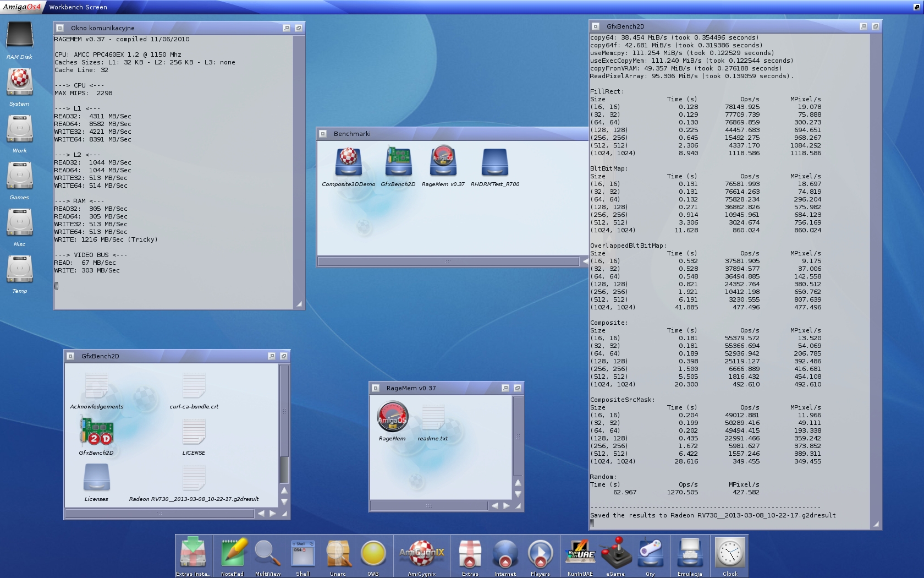Launch Unarc from the dock
The width and height of the screenshot is (924, 578).
[338, 553]
